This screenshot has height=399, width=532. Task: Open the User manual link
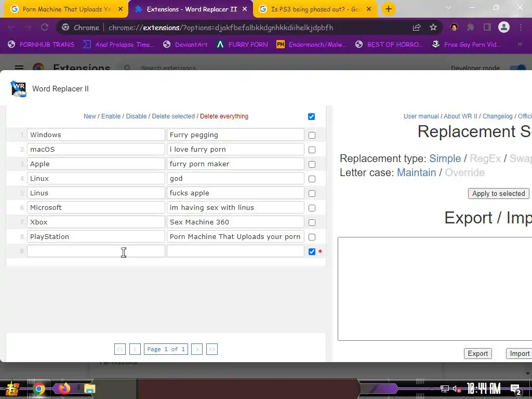(x=421, y=116)
